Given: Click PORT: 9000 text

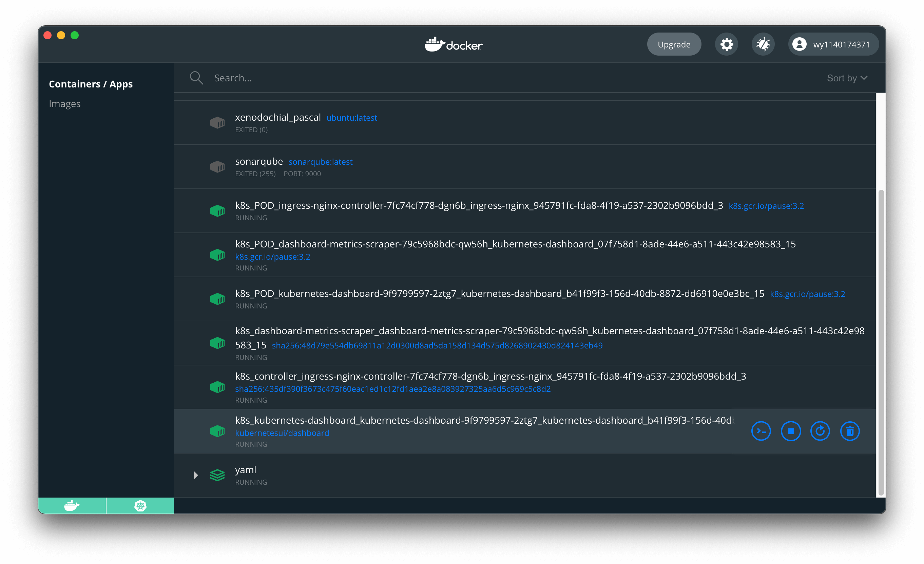Looking at the screenshot, I should [x=302, y=174].
